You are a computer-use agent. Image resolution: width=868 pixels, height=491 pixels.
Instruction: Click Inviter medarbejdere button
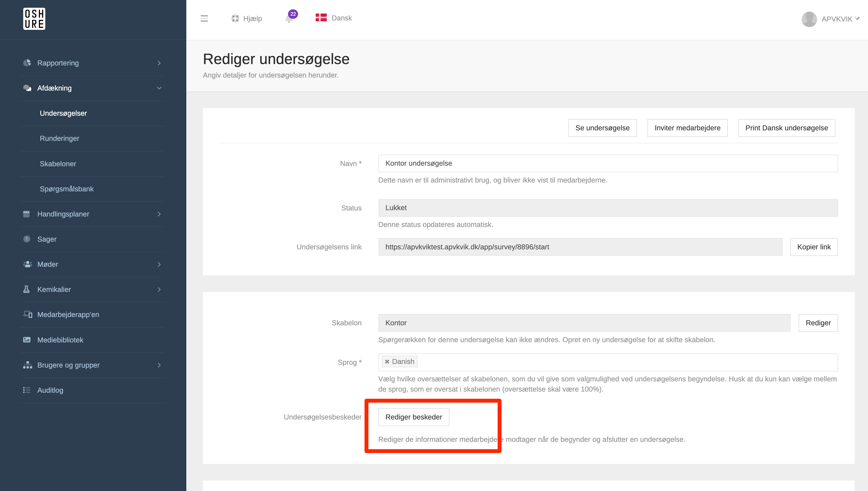[687, 128]
